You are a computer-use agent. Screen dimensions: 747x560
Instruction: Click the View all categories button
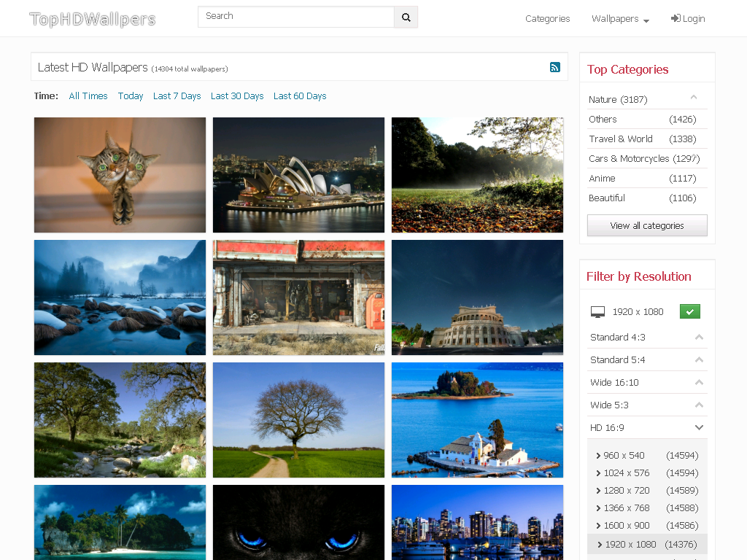point(647,226)
